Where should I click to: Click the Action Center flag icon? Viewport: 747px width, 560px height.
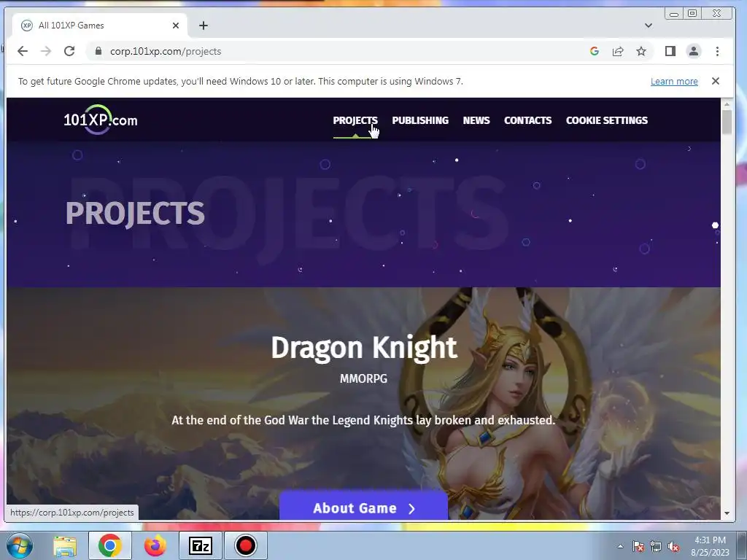pyautogui.click(x=638, y=546)
